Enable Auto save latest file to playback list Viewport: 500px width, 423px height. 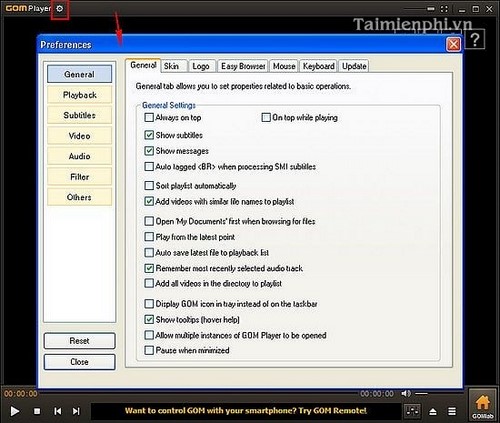coord(149,253)
